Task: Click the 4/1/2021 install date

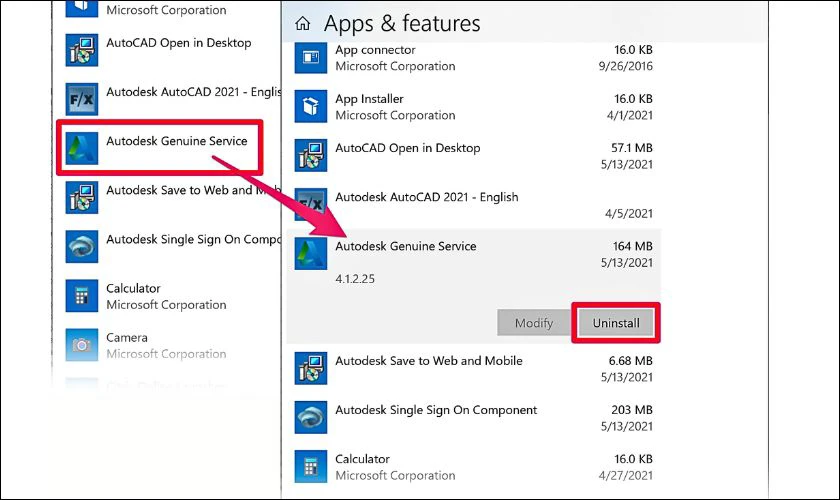Action: tap(629, 115)
